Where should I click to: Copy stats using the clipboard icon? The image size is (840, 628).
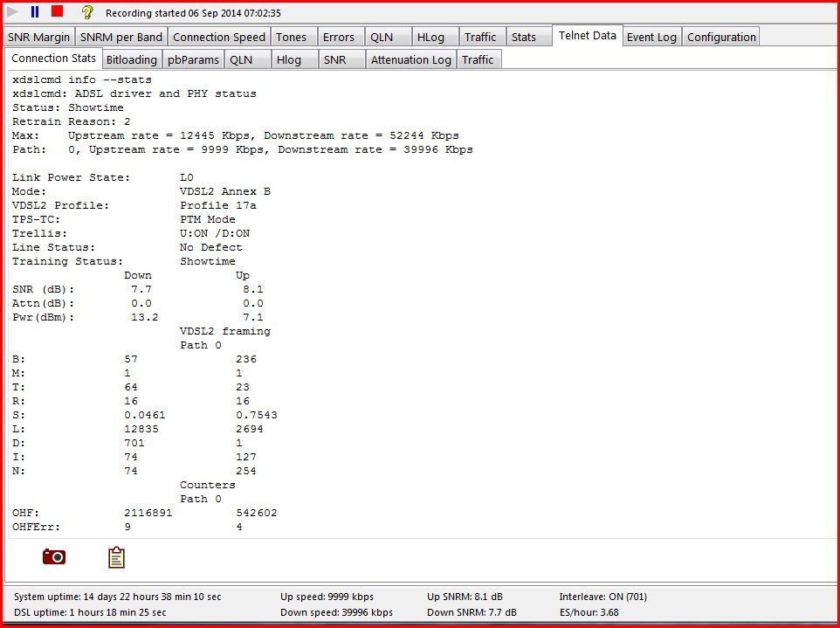pos(116,557)
